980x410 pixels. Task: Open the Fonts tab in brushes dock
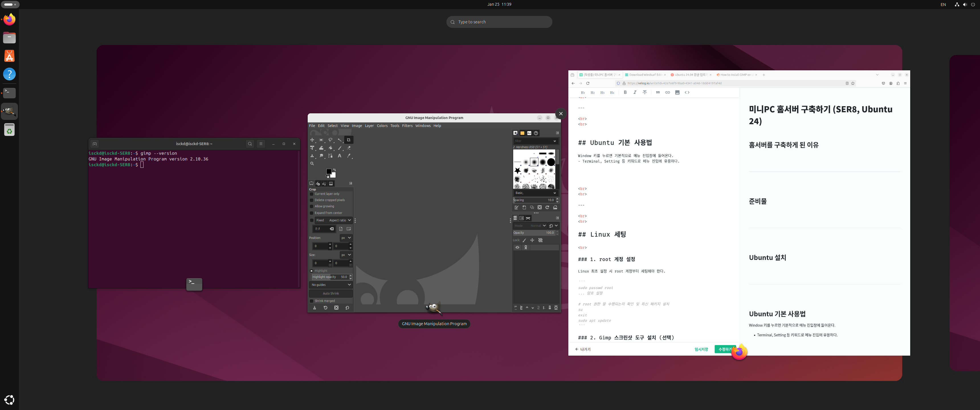pyautogui.click(x=529, y=133)
